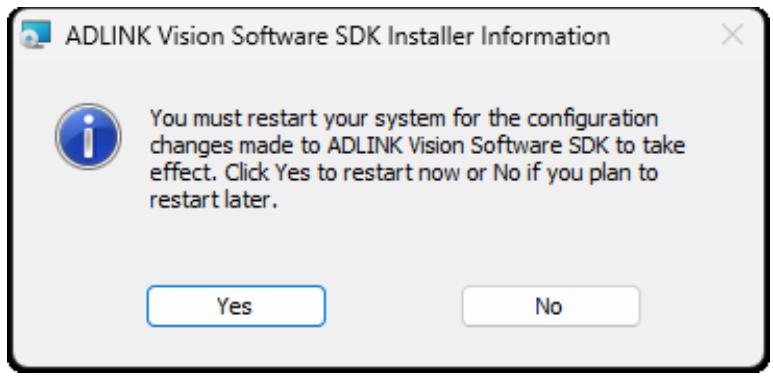Choose No to restart later

(551, 306)
